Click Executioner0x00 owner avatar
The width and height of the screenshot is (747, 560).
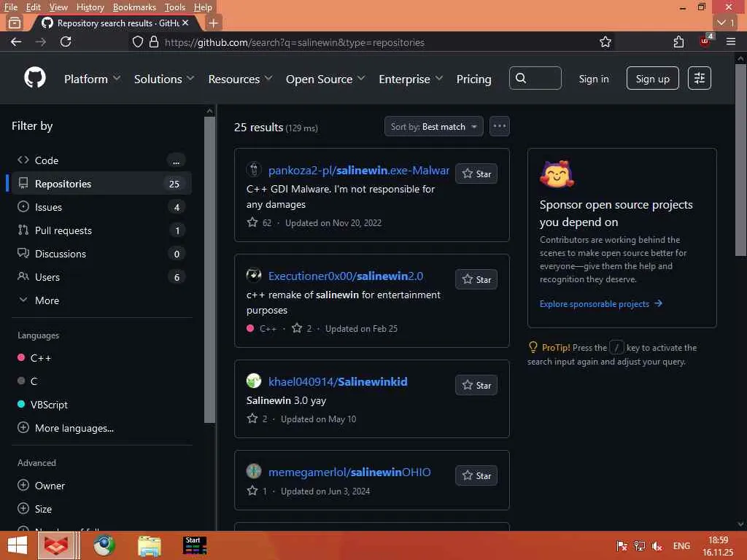(253, 275)
